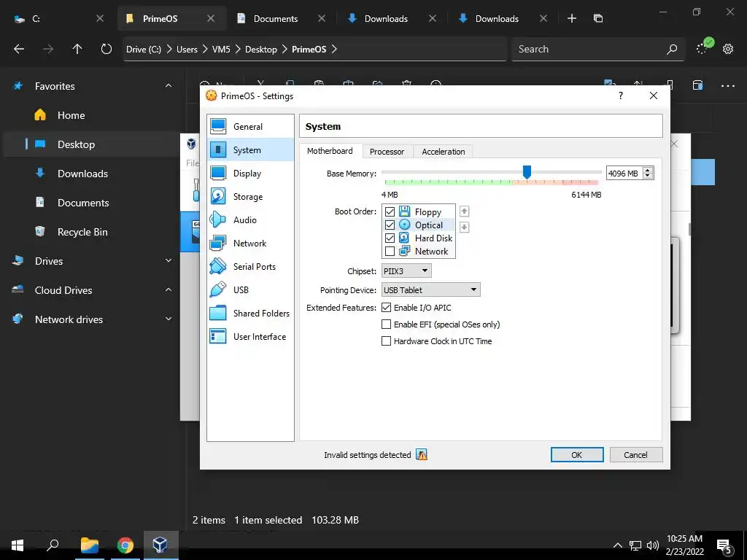The width and height of the screenshot is (747, 560).
Task: Open Documents in Favorites sidebar
Action: 83,203
